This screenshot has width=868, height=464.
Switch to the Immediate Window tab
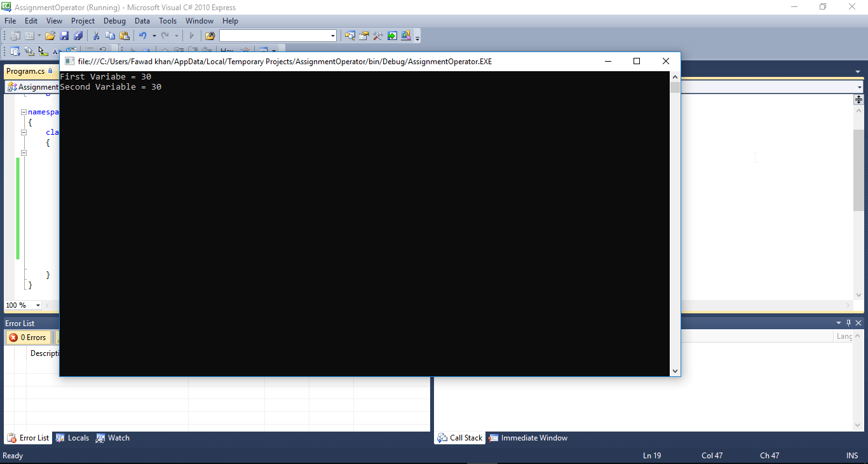528,438
